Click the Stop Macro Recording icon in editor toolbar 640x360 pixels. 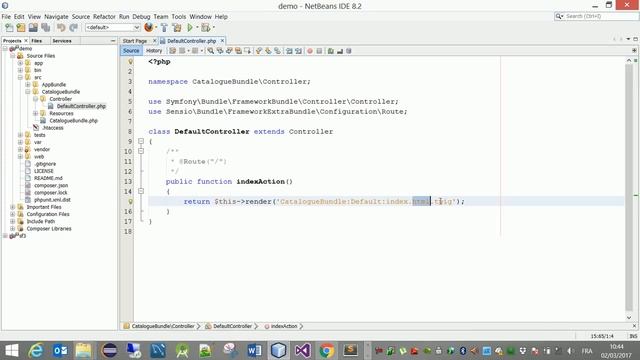pyautogui.click(x=319, y=51)
